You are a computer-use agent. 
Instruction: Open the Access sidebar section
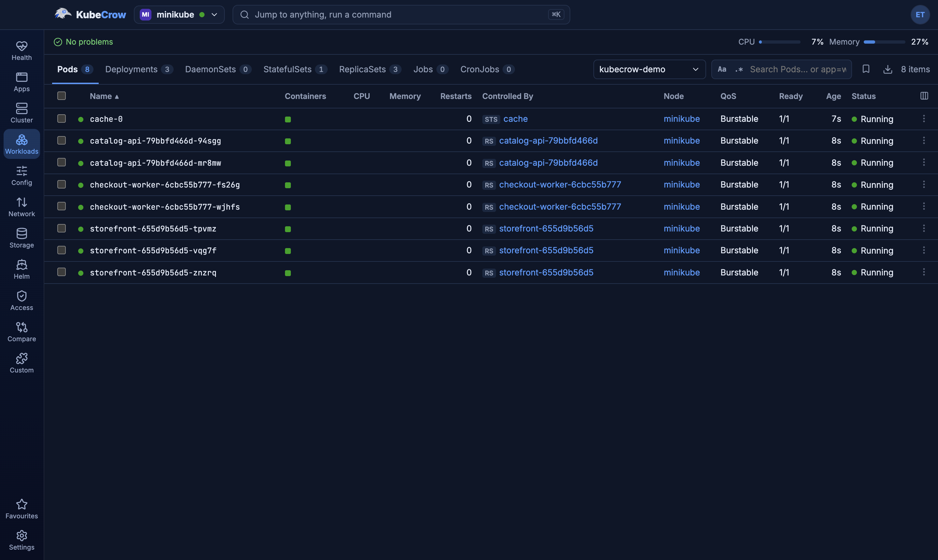21,301
